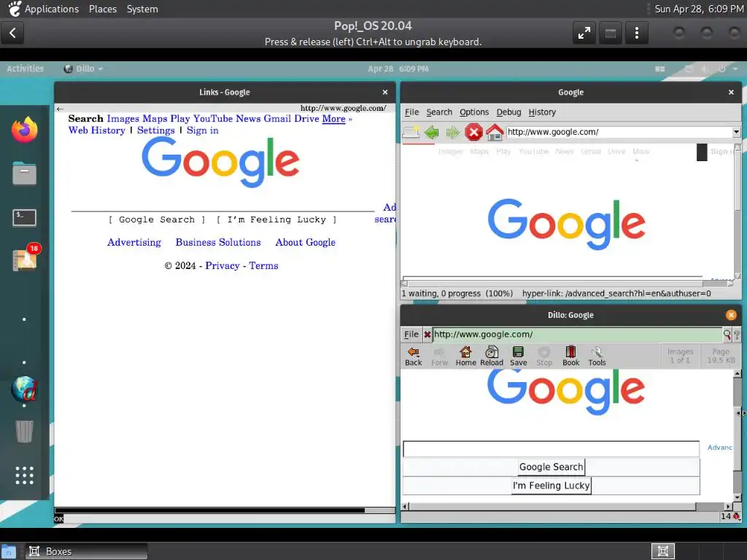Viewport: 747px width, 560px height.
Task: Open Gmail link in Links window
Action: [x=277, y=119]
